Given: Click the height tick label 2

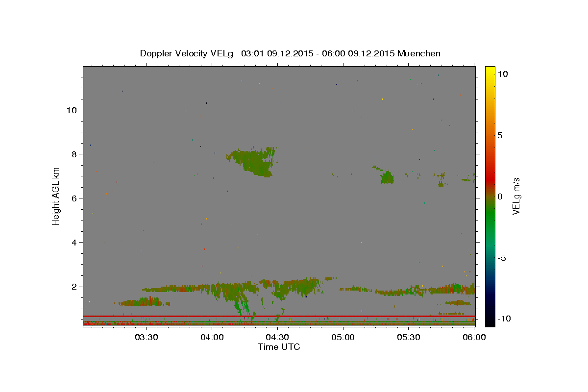Looking at the screenshot, I should click(75, 286).
